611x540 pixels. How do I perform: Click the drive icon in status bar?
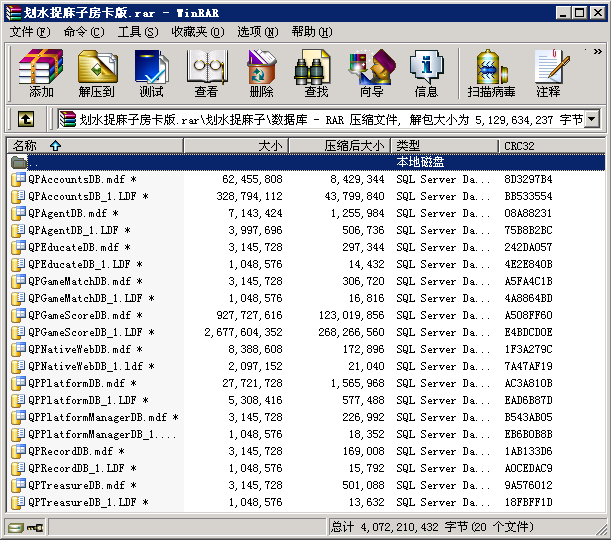16,526
